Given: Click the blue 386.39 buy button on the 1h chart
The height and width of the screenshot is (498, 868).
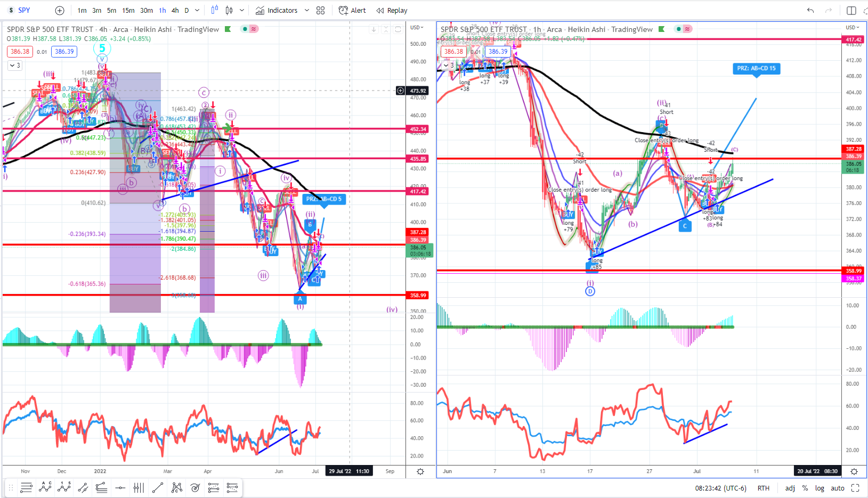Looking at the screenshot, I should tap(498, 52).
